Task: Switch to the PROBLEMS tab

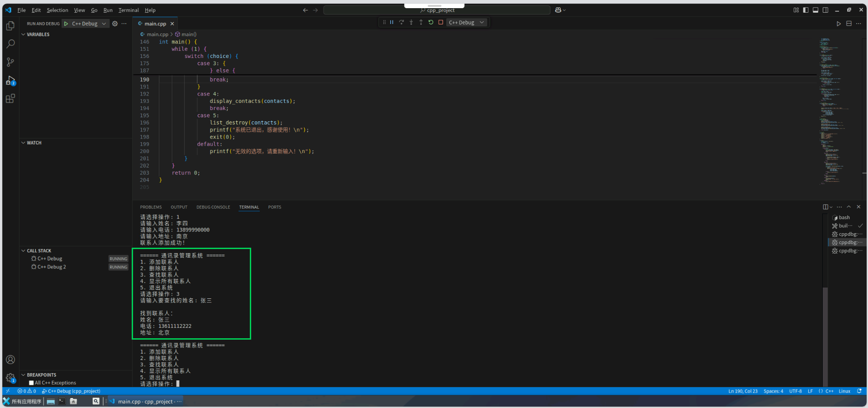Action: tap(151, 207)
